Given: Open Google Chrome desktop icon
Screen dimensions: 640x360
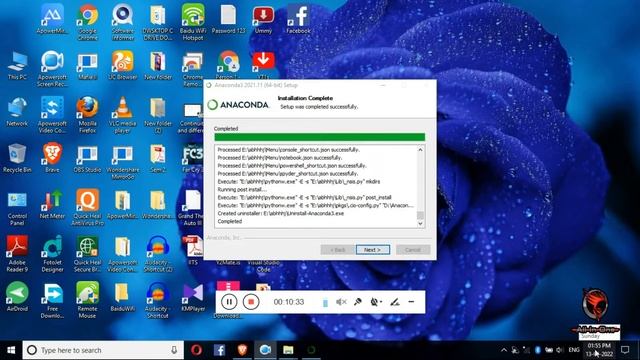Looking at the screenshot, I should pos(88,23).
